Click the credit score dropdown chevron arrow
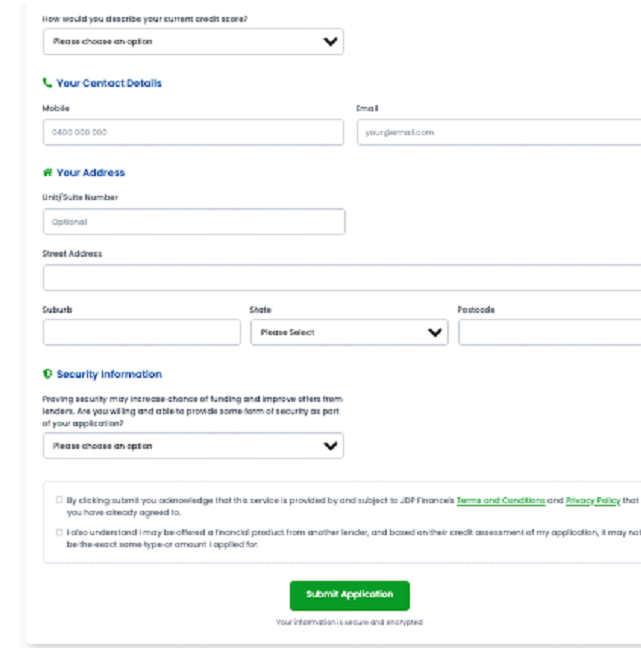Screen dimensions: 641x648 coord(331,42)
